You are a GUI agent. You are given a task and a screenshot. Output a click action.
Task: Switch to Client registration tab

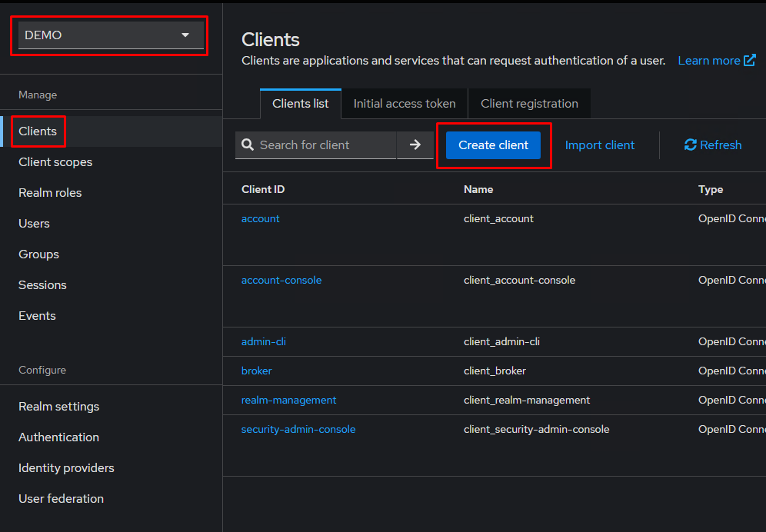pos(529,104)
